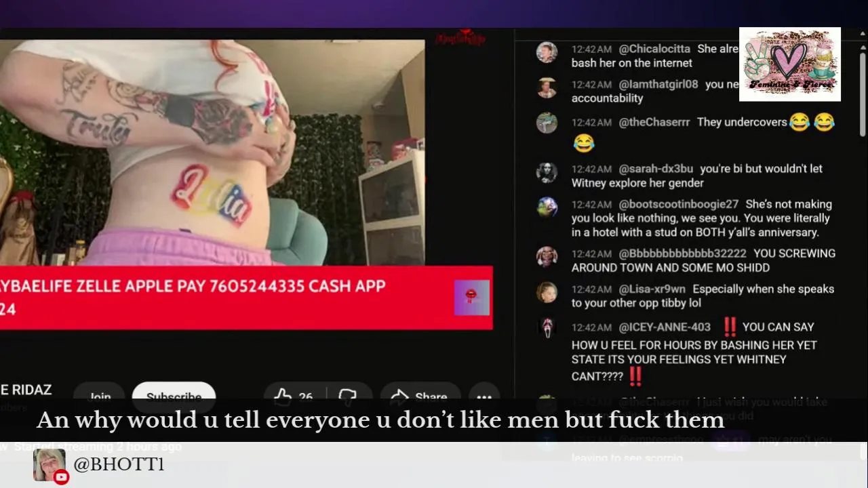Image resolution: width=868 pixels, height=488 pixels.
Task: Click the E RIDAZ channel name
Action: pos(26,390)
